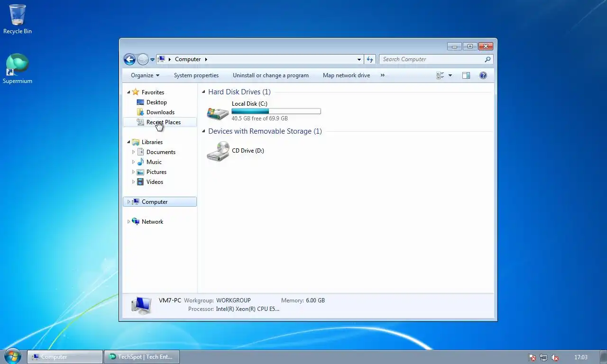Open network tray icon

click(543, 357)
